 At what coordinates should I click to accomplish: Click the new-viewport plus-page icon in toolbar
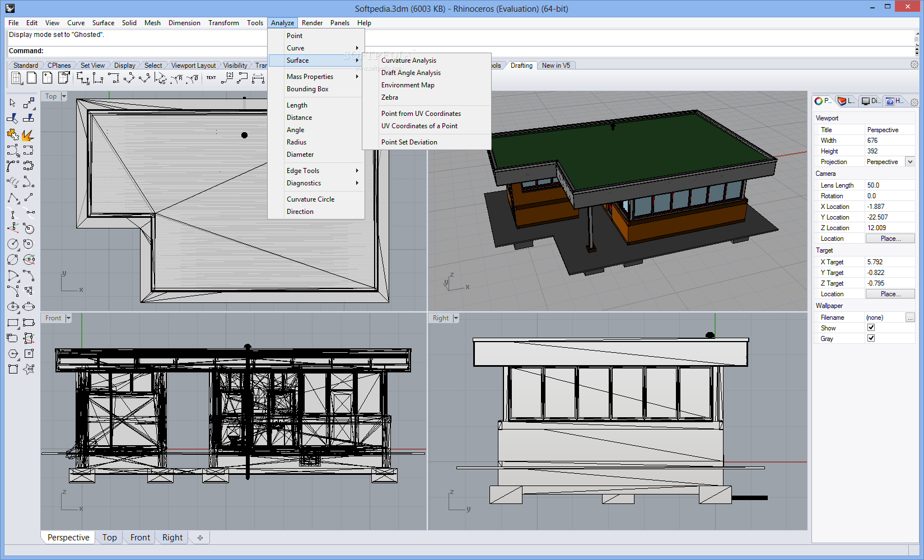(48, 78)
